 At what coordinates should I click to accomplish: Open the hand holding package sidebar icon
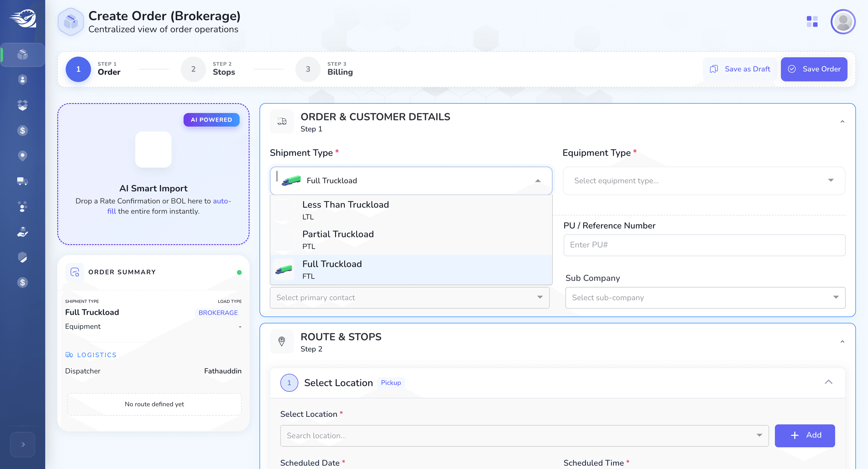(23, 232)
